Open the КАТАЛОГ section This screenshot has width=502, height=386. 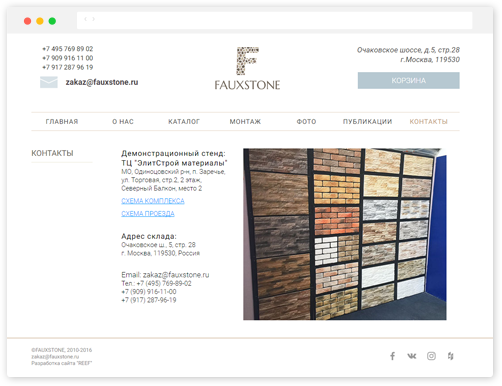click(x=184, y=122)
